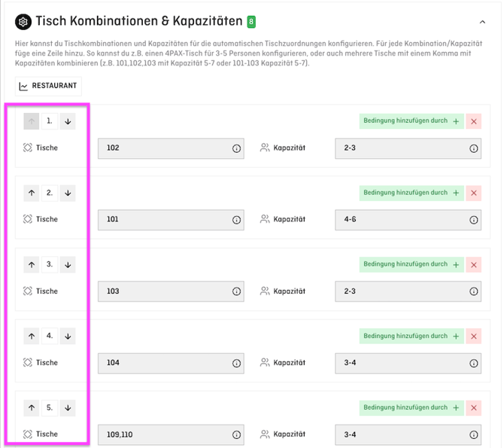
Task: Click the Kapazität label in row 2
Action: [x=290, y=220]
